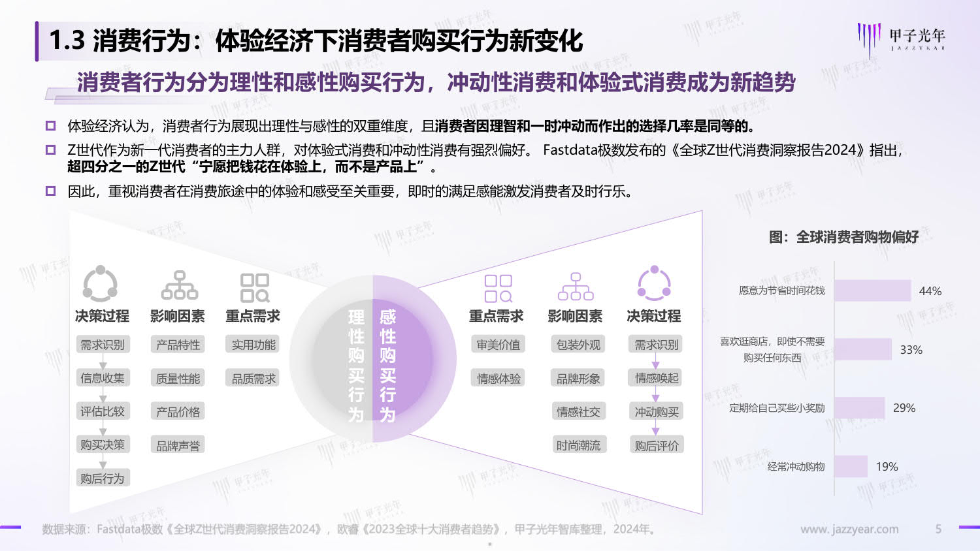Click the 19% bar for 经常冲动购物
980x551 pixels.
point(851,467)
